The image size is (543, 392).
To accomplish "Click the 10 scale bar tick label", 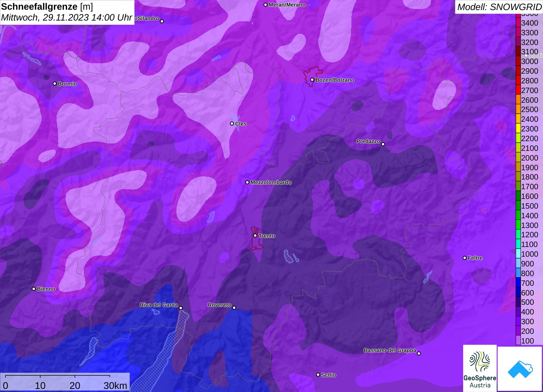I will click(x=40, y=385).
